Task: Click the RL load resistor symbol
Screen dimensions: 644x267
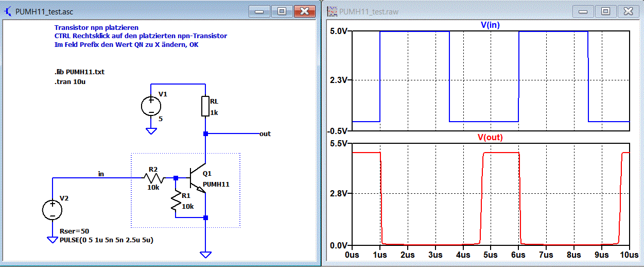Action: pos(205,106)
